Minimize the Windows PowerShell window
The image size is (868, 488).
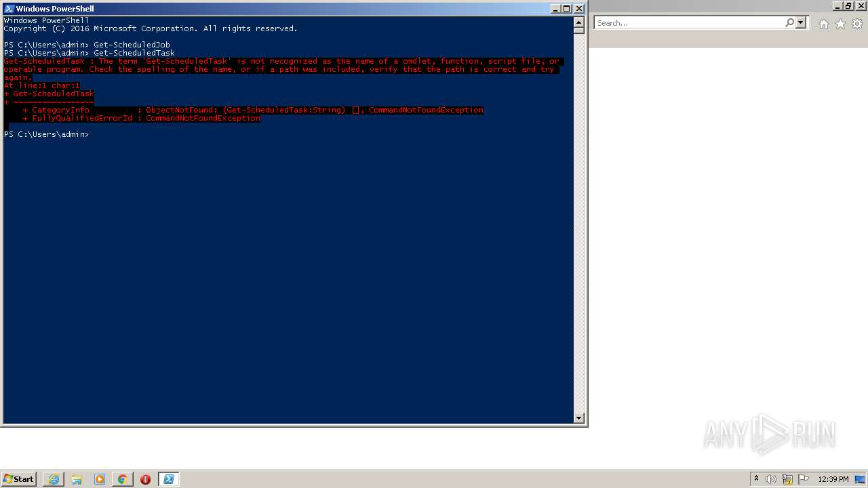click(x=555, y=9)
